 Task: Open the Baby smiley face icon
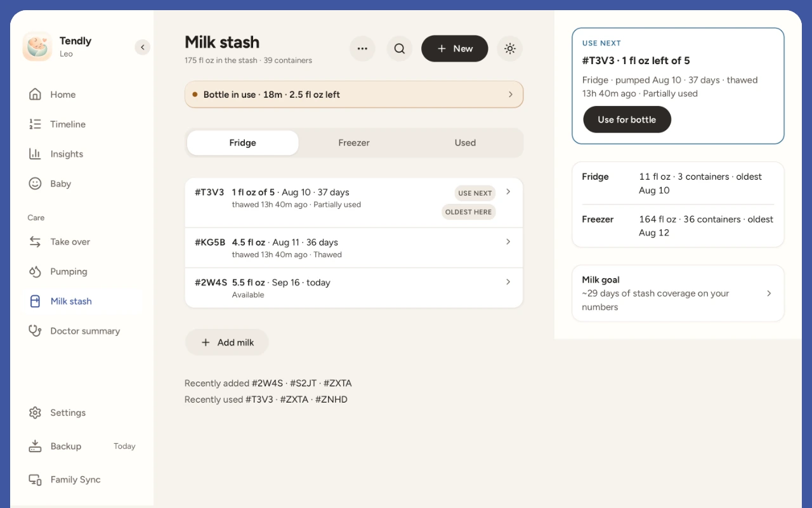point(36,184)
